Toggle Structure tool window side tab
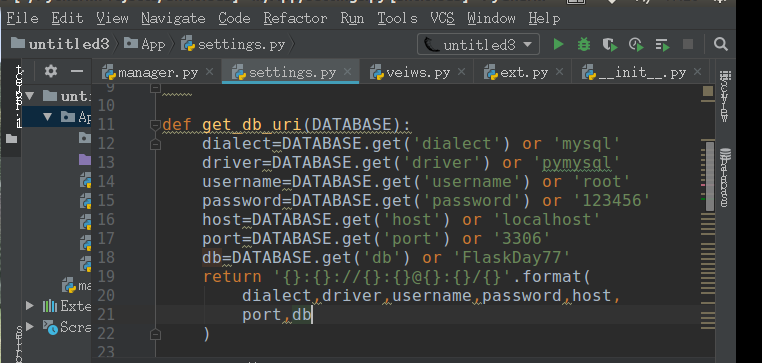This screenshot has width=762, height=363. click(18, 344)
